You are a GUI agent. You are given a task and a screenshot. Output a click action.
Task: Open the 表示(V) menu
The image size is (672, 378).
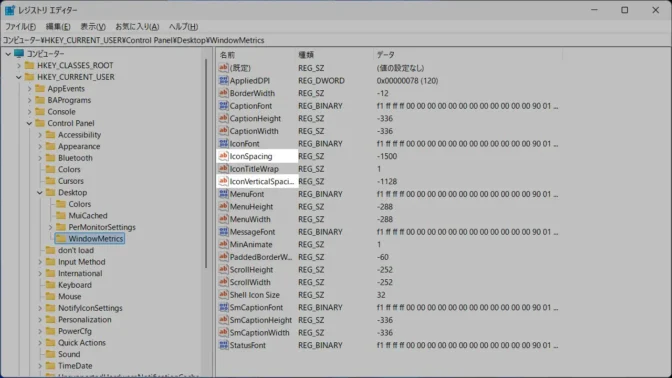[93, 27]
